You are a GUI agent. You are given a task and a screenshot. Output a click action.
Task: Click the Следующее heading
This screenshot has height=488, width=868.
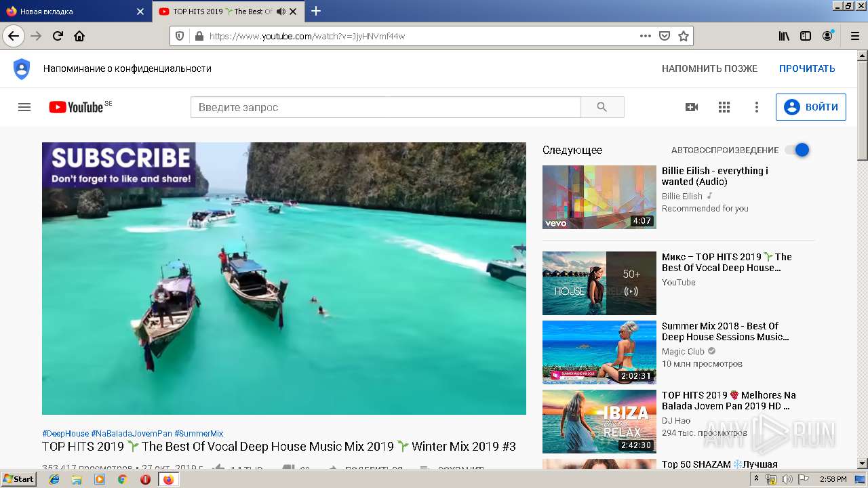572,150
